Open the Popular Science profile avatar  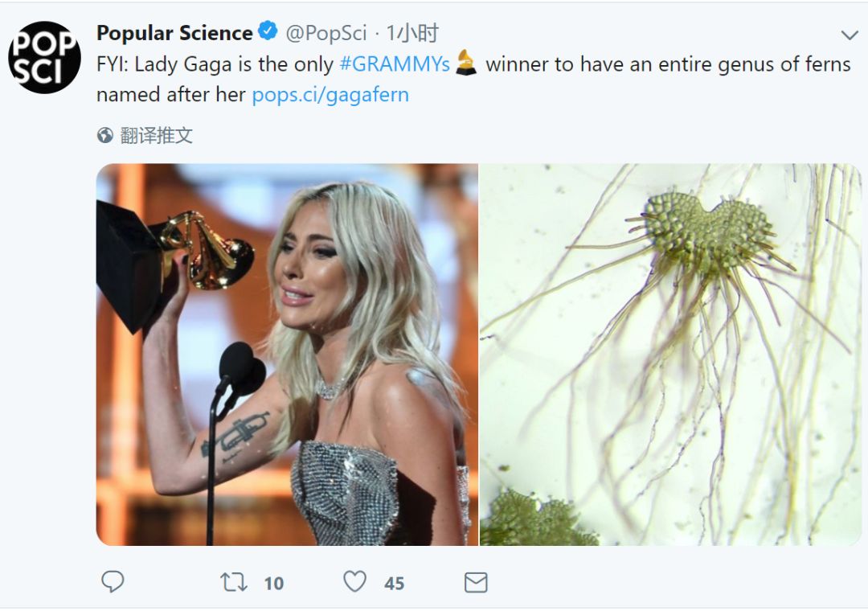[44, 57]
